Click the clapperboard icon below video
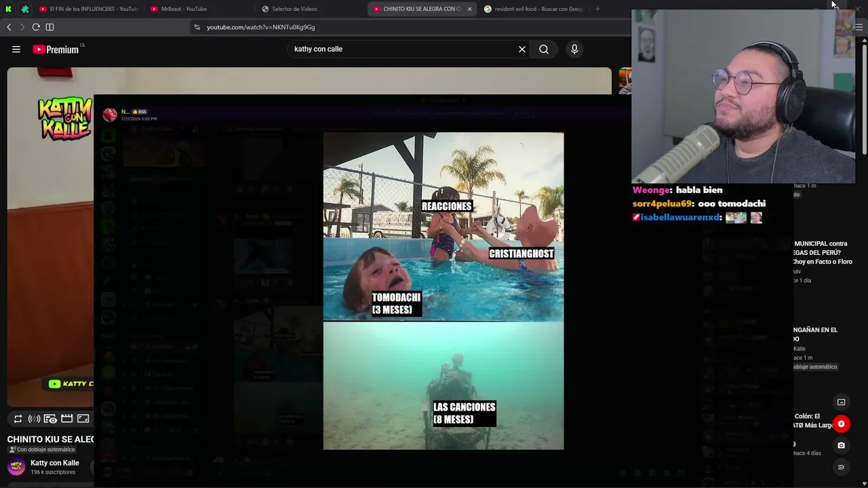868x488 pixels. (66, 419)
